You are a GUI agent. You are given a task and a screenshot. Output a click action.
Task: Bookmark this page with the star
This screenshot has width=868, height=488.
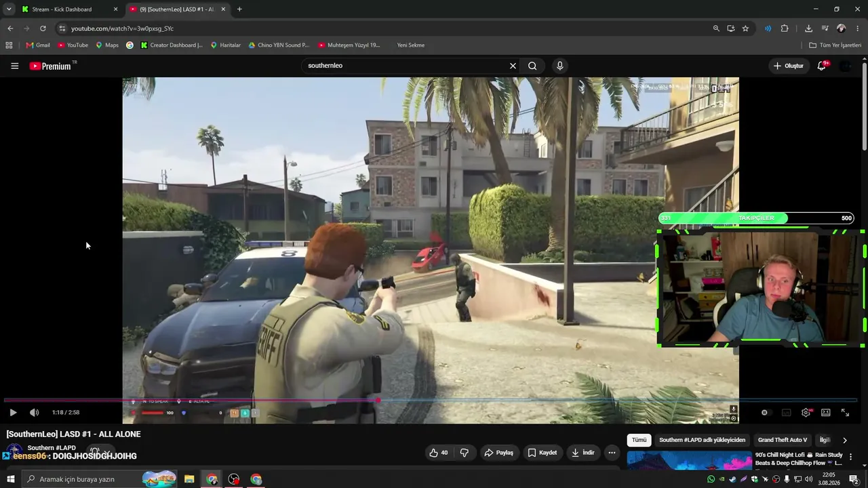point(745,28)
